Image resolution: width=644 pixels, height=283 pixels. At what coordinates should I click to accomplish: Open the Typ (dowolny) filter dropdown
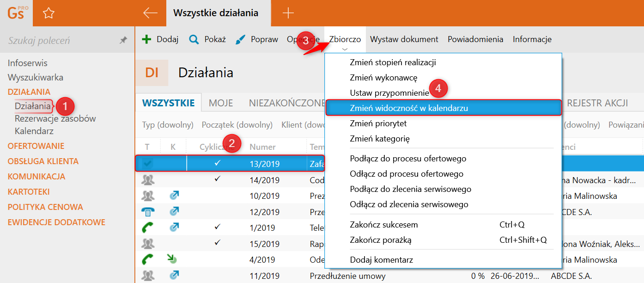click(x=167, y=125)
